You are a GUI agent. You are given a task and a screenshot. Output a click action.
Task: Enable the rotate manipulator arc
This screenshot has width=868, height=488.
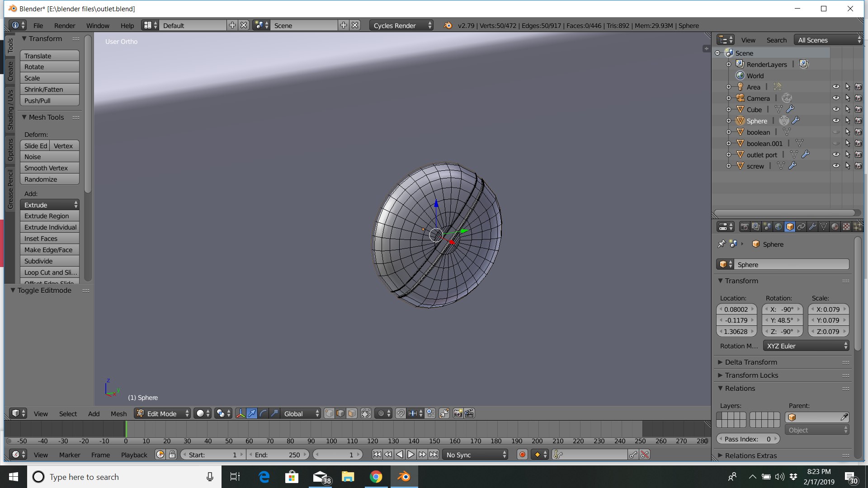point(263,413)
